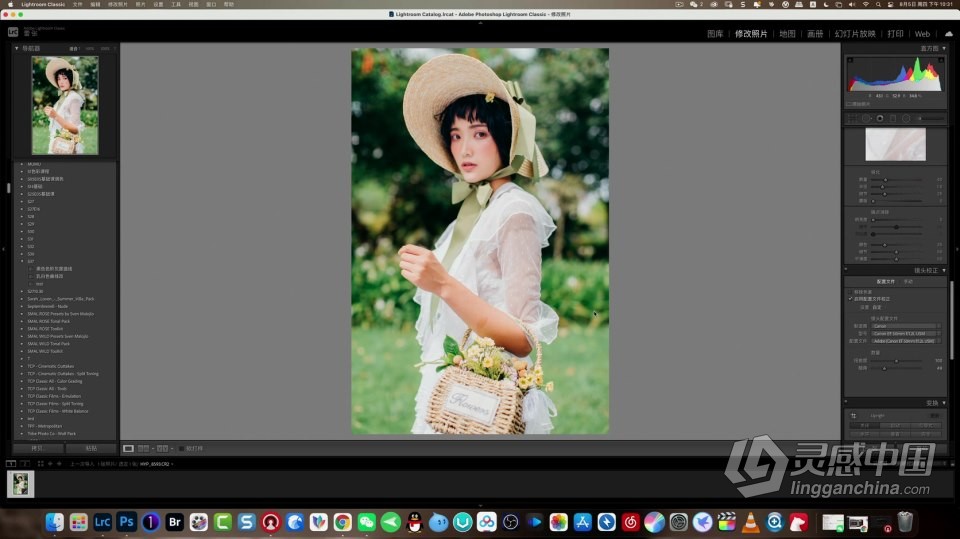This screenshot has width=960, height=539.
Task: Open the cloud sync status icon
Action: [x=948, y=34]
